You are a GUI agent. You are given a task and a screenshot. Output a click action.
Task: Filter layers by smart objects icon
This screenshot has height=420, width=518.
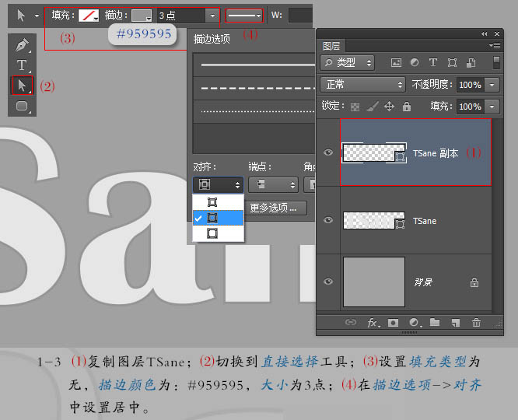[x=471, y=62]
